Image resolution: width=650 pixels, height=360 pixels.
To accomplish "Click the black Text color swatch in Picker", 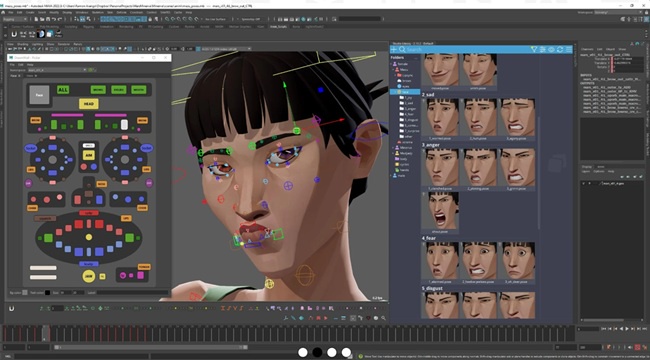I will 48,292.
